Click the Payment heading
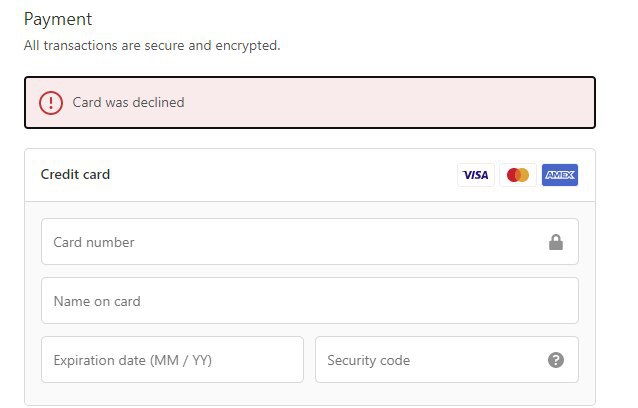Viewport: 638px width, 408px height. [x=58, y=19]
